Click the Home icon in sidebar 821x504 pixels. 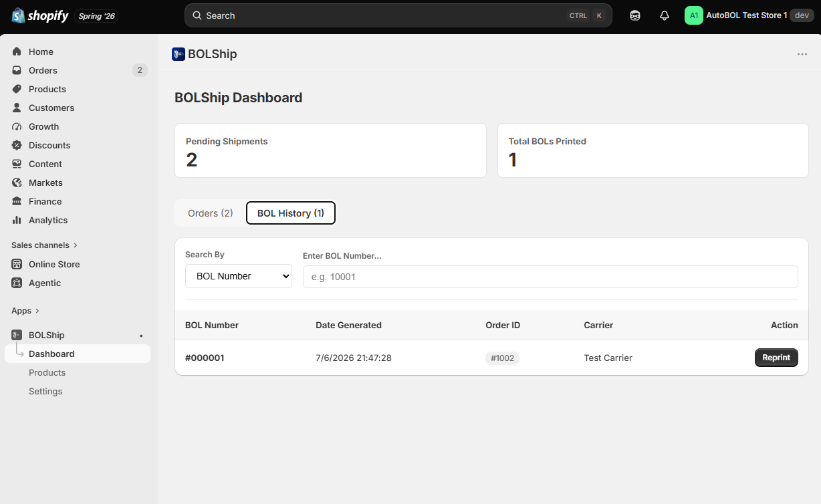pos(17,51)
